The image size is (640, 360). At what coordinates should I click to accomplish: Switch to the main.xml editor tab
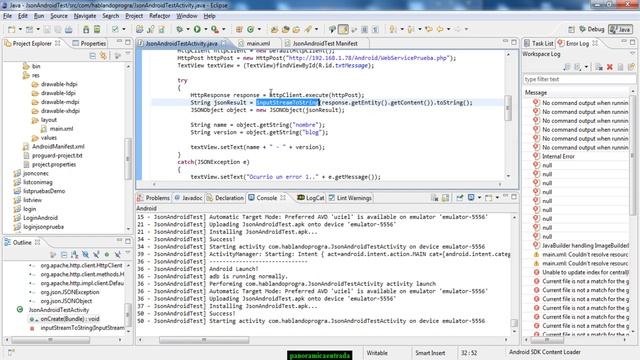click(x=258, y=43)
